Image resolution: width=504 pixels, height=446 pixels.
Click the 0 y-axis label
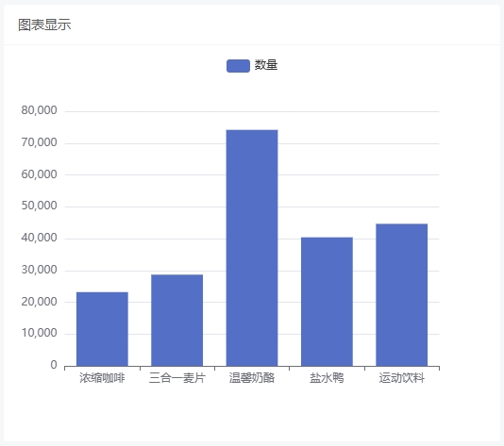tap(54, 365)
